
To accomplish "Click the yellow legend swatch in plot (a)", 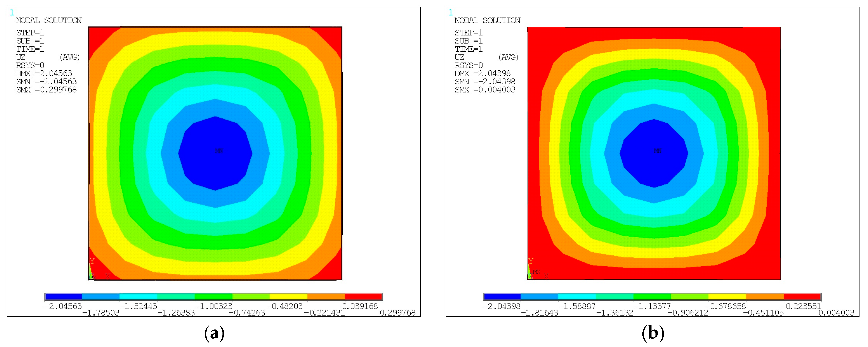I will click(288, 296).
